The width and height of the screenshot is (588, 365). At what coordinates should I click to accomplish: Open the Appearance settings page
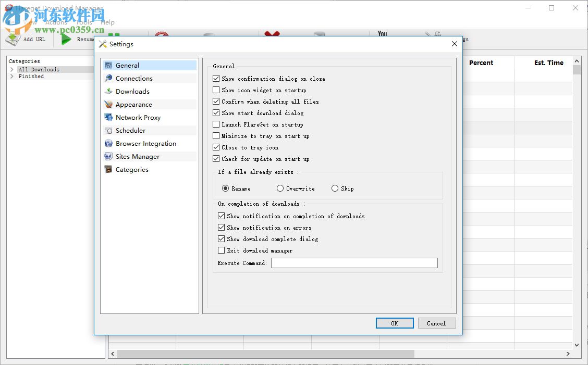[x=150, y=104]
